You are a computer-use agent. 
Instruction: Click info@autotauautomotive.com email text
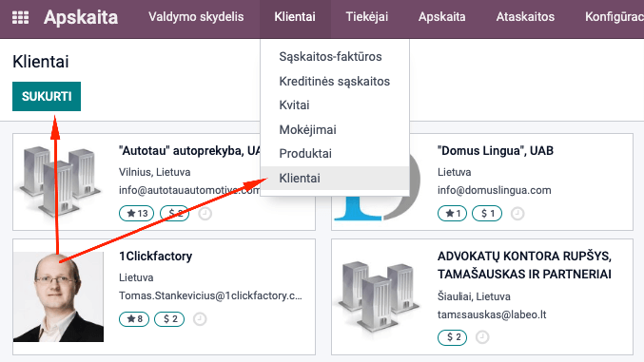(x=189, y=190)
